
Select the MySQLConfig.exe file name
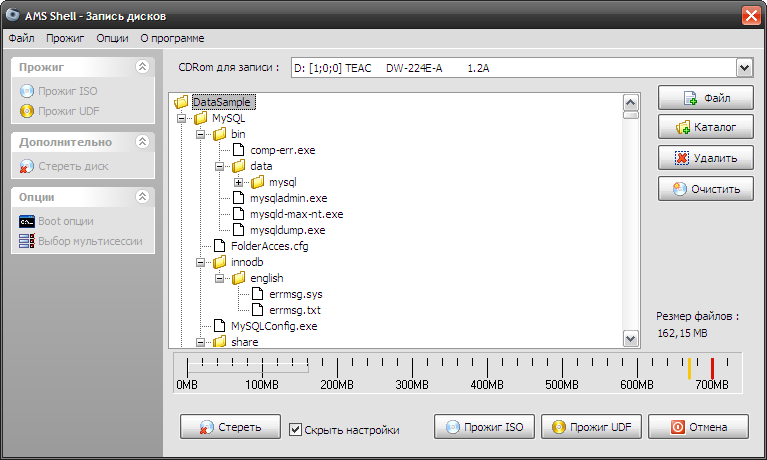coord(274,326)
